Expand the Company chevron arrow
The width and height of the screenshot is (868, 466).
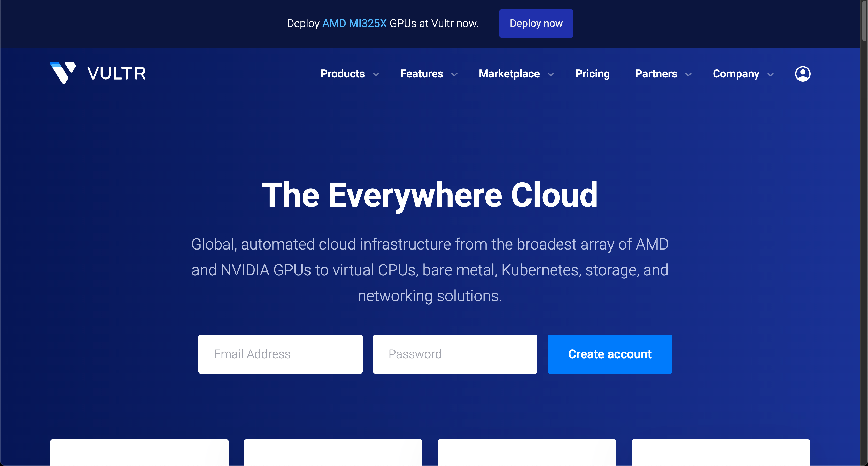[770, 74]
